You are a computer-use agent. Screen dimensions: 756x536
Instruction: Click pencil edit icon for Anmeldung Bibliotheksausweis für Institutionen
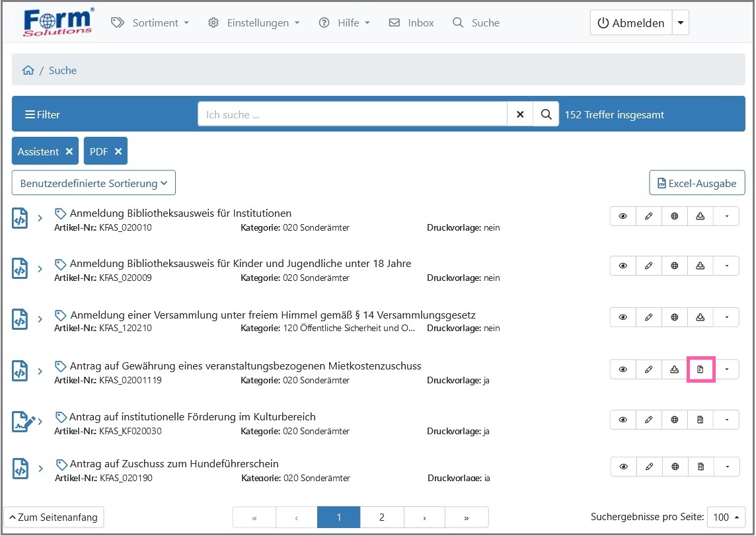coord(648,216)
